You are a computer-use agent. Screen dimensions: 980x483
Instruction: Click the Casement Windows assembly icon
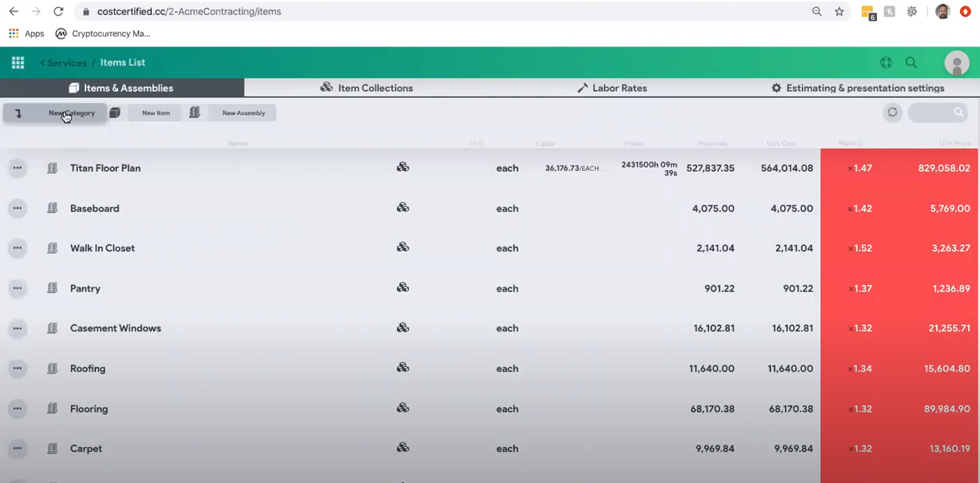pos(53,328)
